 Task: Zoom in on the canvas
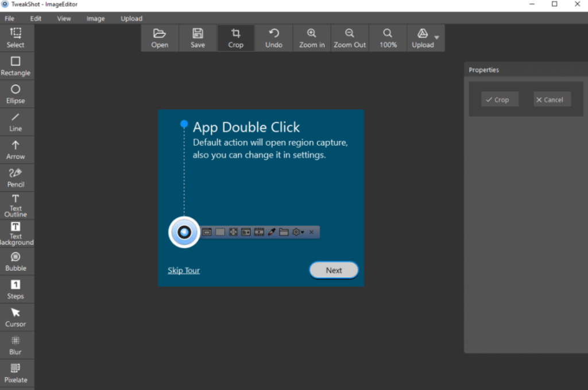(x=312, y=38)
